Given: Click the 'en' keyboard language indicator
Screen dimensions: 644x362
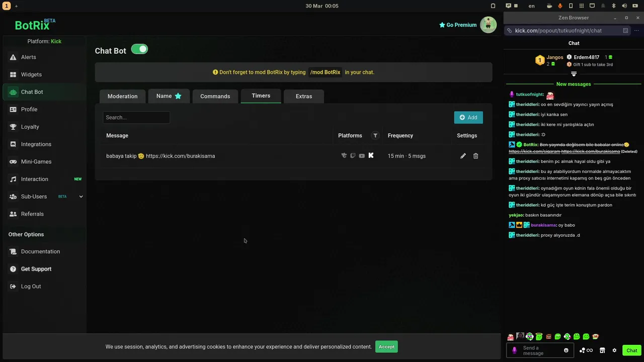Looking at the screenshot, I should [532, 6].
